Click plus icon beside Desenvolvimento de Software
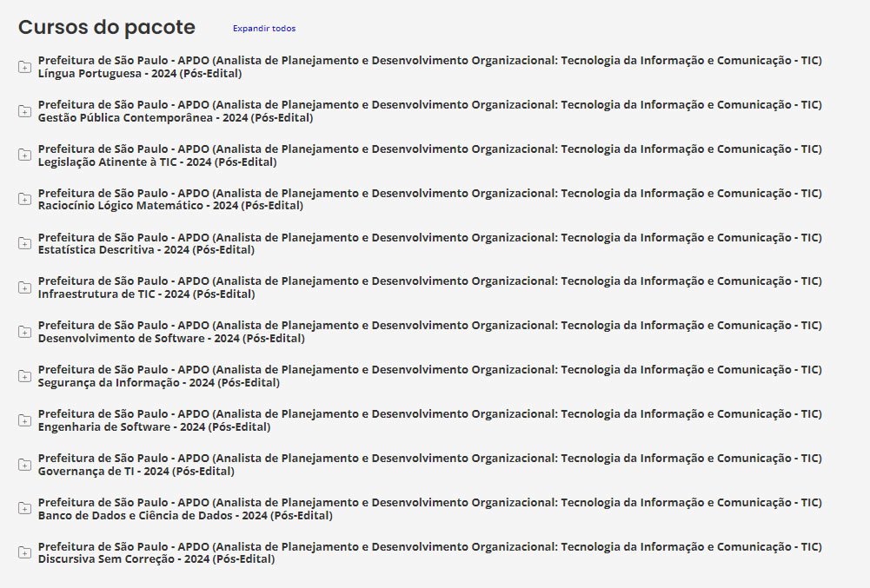The width and height of the screenshot is (870, 588). click(x=24, y=333)
